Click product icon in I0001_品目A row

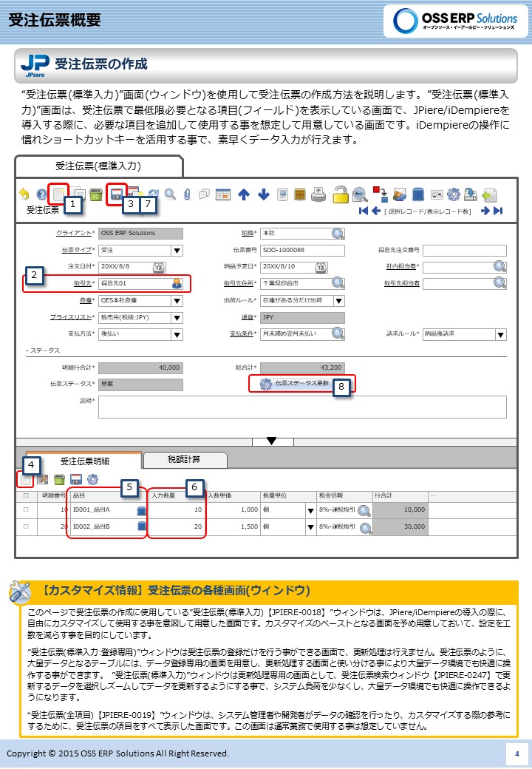point(142,510)
